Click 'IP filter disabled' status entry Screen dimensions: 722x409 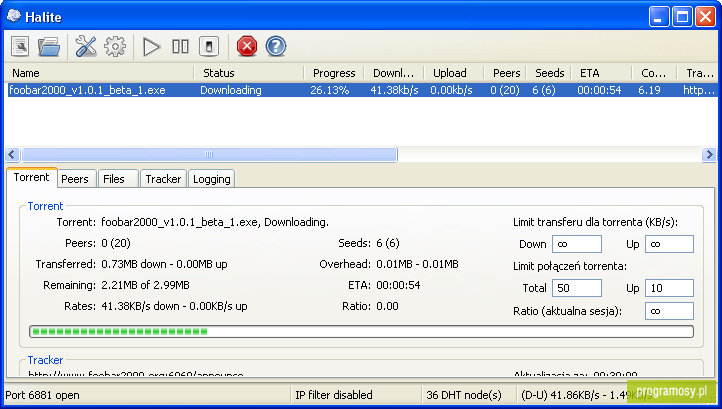(x=333, y=395)
